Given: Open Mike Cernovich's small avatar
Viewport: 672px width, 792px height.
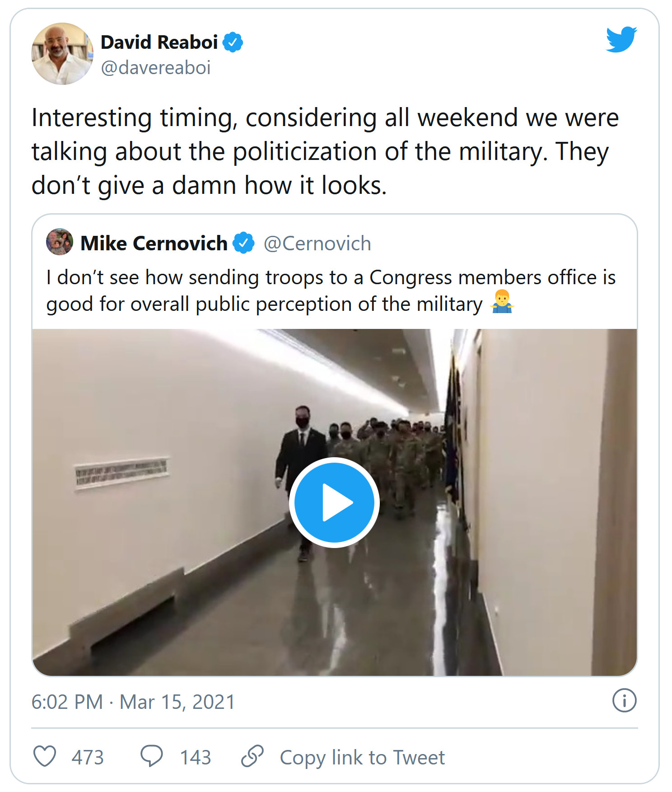Looking at the screenshot, I should pyautogui.click(x=60, y=242).
